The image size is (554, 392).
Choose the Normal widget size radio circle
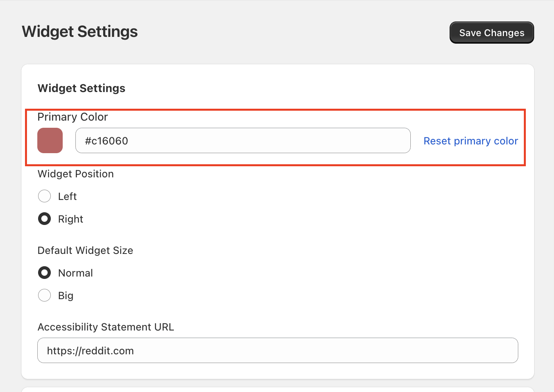pos(44,273)
